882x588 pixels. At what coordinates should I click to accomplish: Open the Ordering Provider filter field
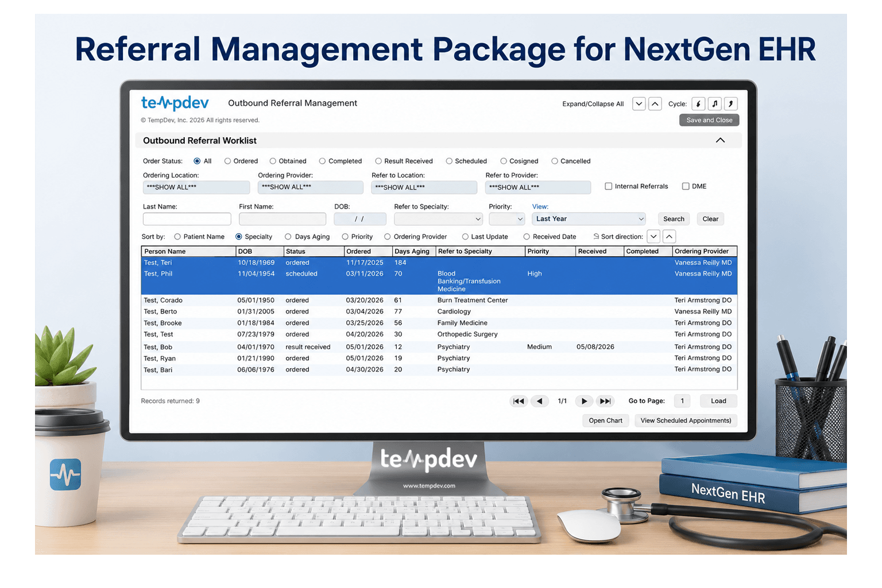click(310, 187)
